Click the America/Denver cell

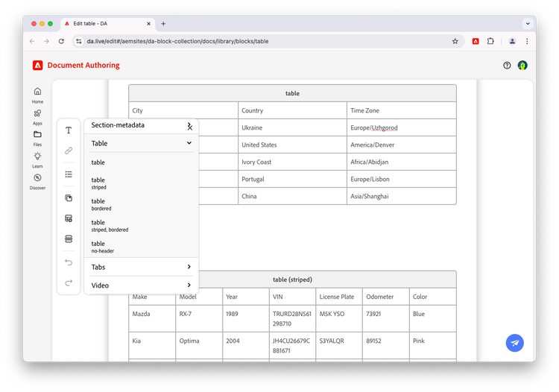pos(402,145)
